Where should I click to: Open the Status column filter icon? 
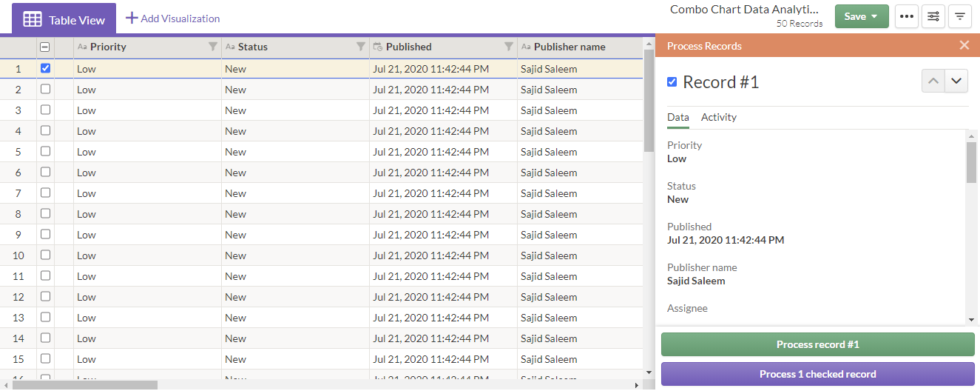361,47
